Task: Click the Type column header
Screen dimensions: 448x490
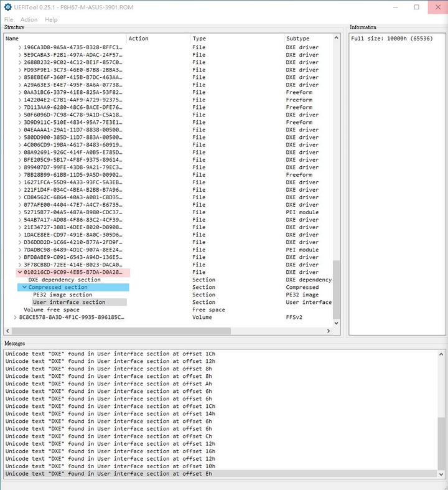Action: click(x=237, y=39)
